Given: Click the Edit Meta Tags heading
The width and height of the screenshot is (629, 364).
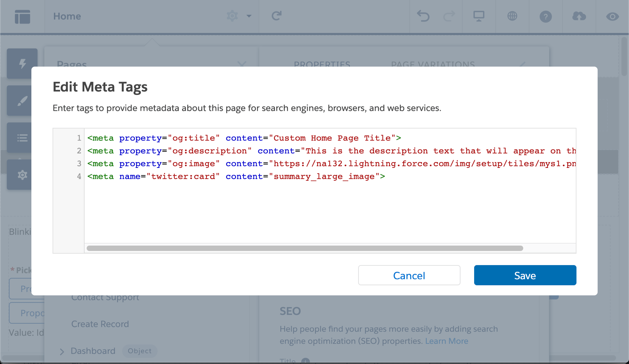Looking at the screenshot, I should point(100,87).
